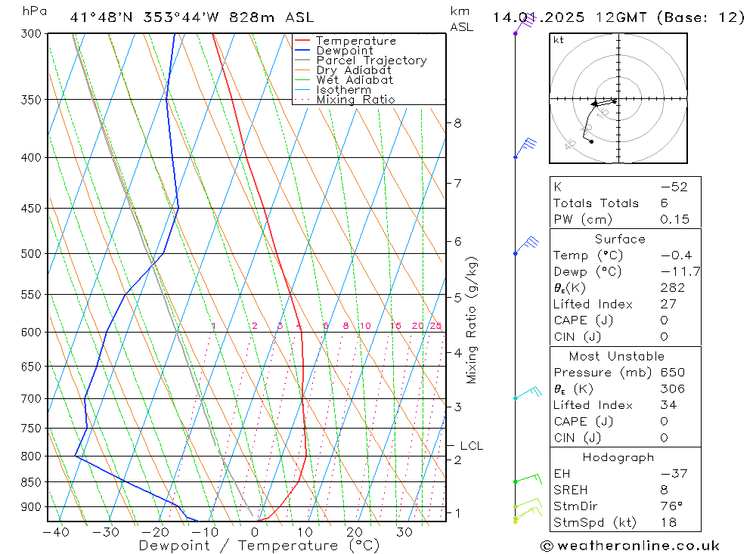Click the surface Temp value '-0.4'
The image size is (756, 554).
(676, 255)
